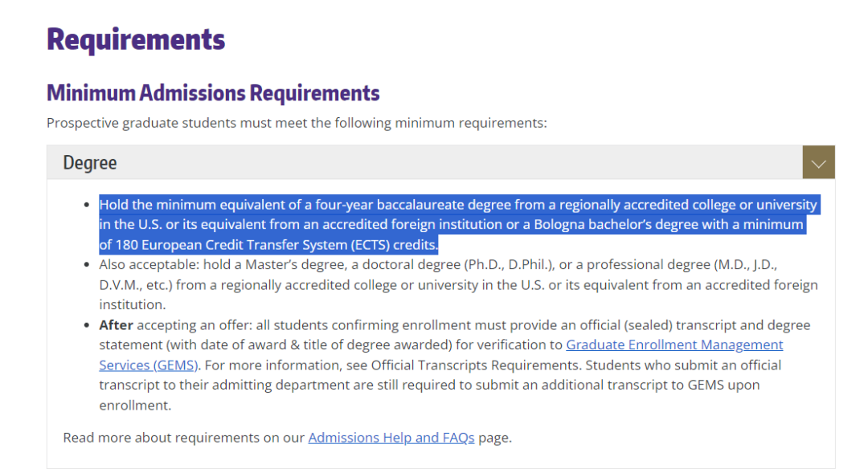
Task: Collapse the Degree section using chevron icon
Action: click(818, 162)
